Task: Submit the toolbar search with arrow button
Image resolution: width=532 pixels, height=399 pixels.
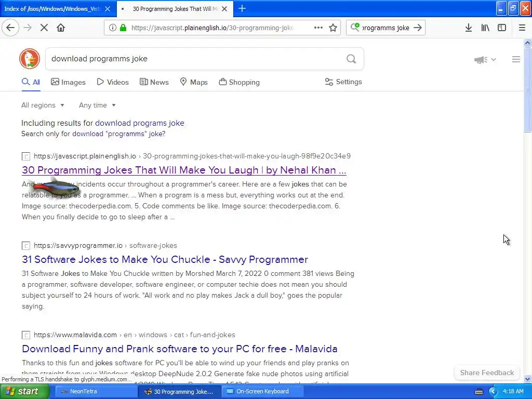Action: coord(418,28)
